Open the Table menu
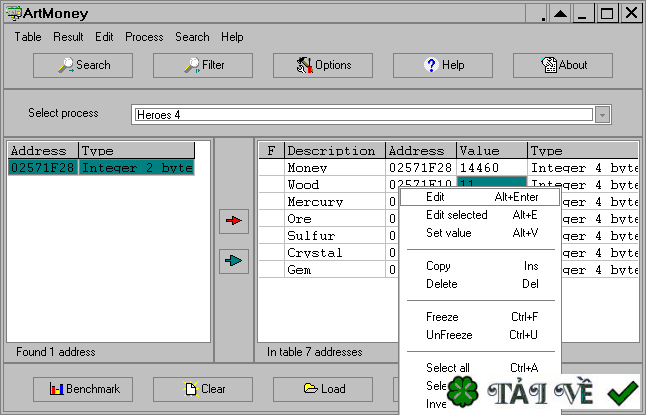 click(28, 37)
